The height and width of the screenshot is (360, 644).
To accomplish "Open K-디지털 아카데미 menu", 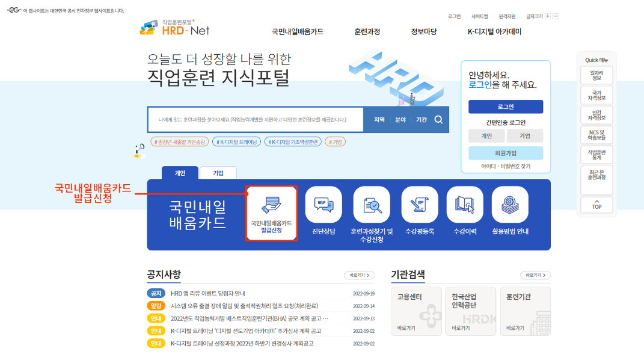I will click(x=494, y=32).
